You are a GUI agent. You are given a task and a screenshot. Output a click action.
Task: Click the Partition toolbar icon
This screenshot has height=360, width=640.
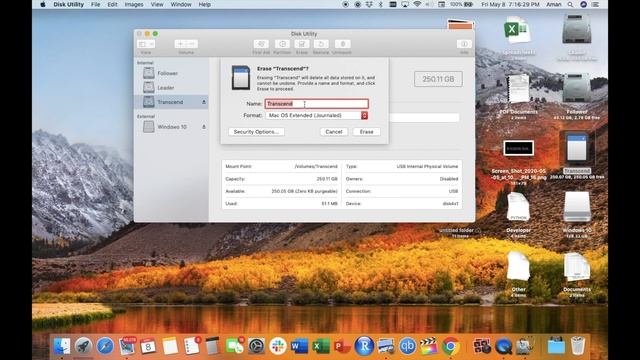pyautogui.click(x=282, y=44)
